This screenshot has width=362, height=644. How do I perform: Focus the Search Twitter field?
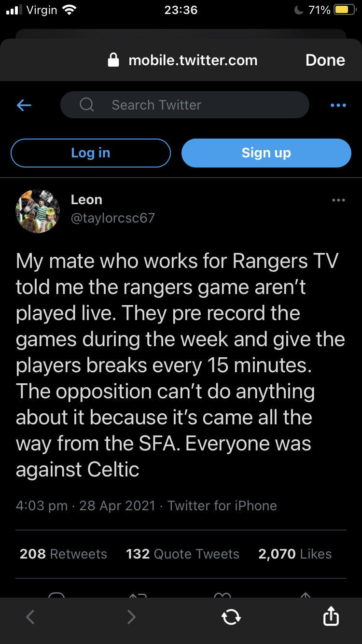(193, 105)
